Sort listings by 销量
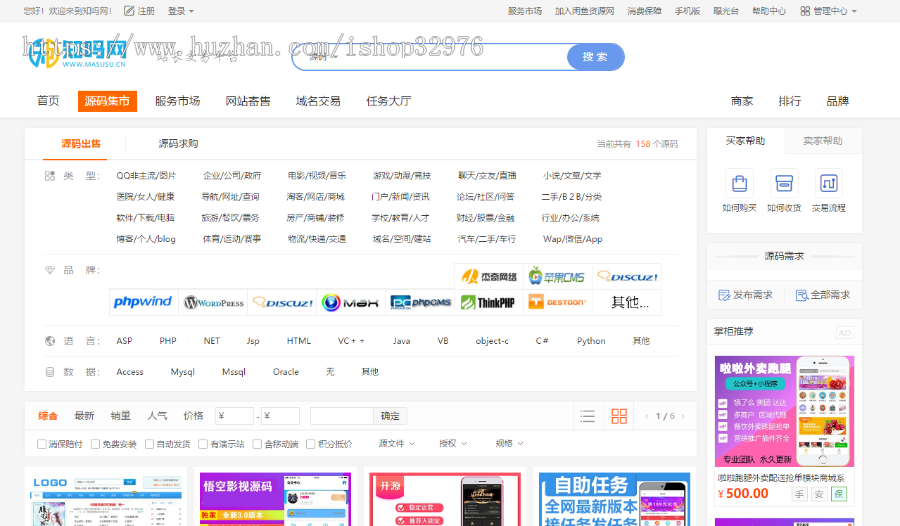The image size is (900, 526). click(x=121, y=416)
